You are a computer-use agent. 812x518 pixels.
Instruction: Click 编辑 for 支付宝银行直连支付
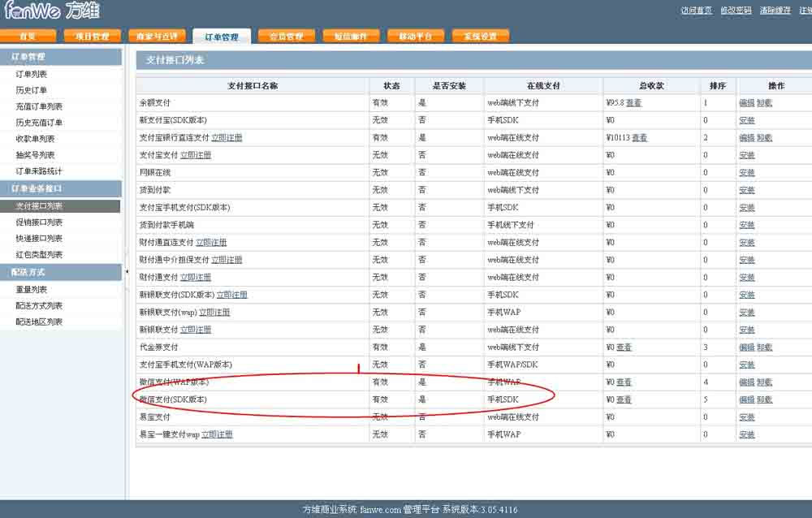click(x=747, y=137)
